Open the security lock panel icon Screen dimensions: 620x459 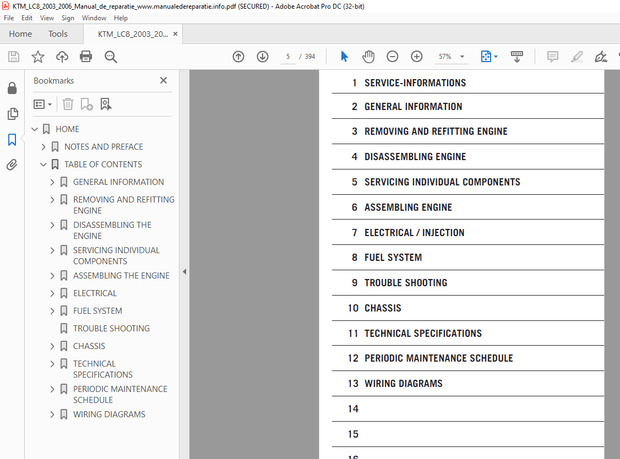(12, 88)
